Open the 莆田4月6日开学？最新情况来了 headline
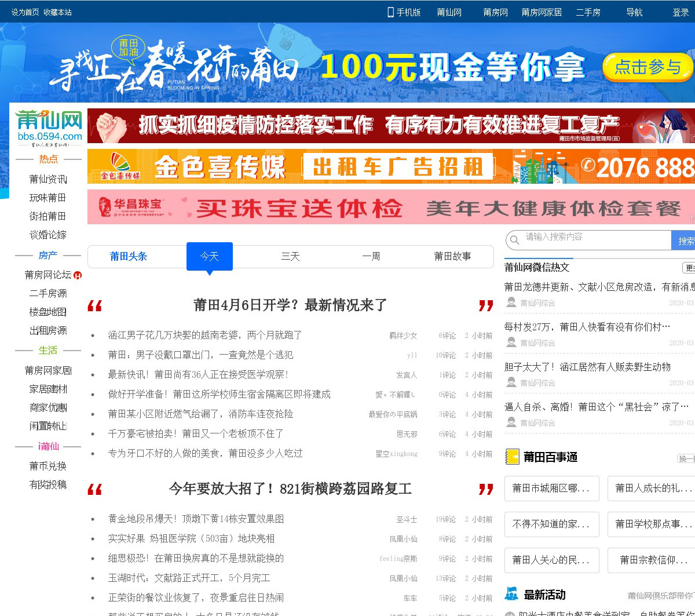 click(290, 305)
